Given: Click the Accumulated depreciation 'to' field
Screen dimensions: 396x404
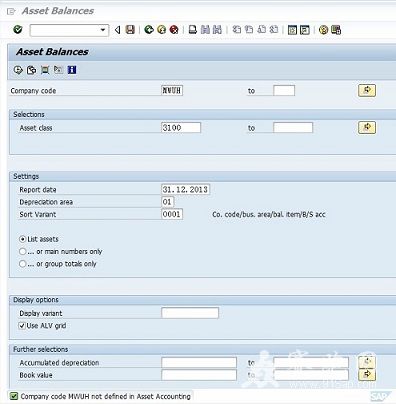Looking at the screenshot, I should click(x=311, y=362).
